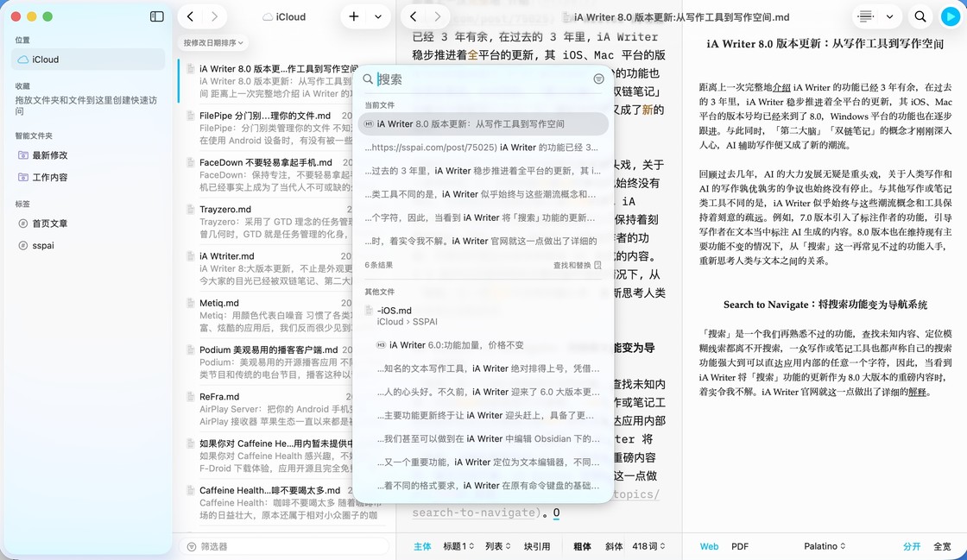Focus the 筛选器 filter field
967x560 pixels.
[x=284, y=546]
